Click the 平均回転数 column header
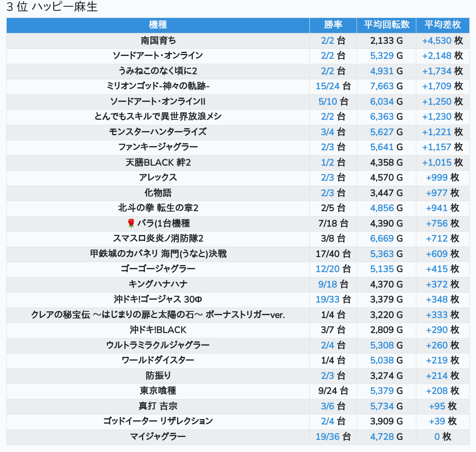Image resolution: width=476 pixels, height=452 pixels. (387, 25)
